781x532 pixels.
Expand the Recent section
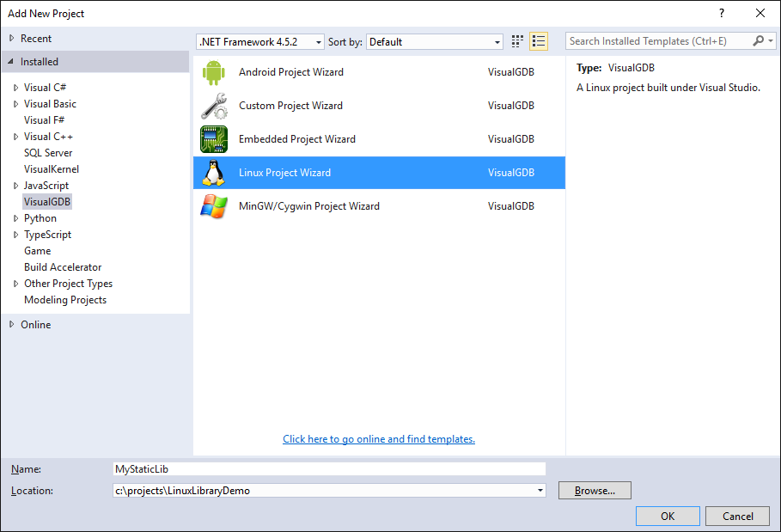click(11, 39)
